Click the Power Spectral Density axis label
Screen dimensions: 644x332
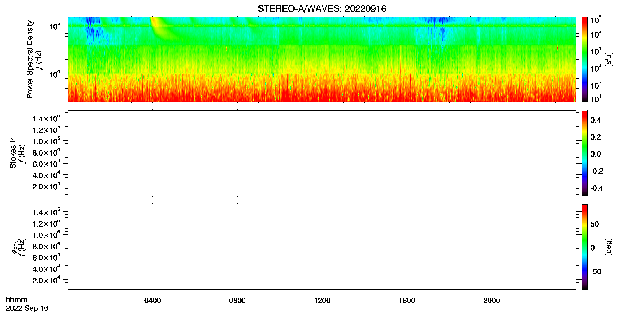pyautogui.click(x=29, y=59)
